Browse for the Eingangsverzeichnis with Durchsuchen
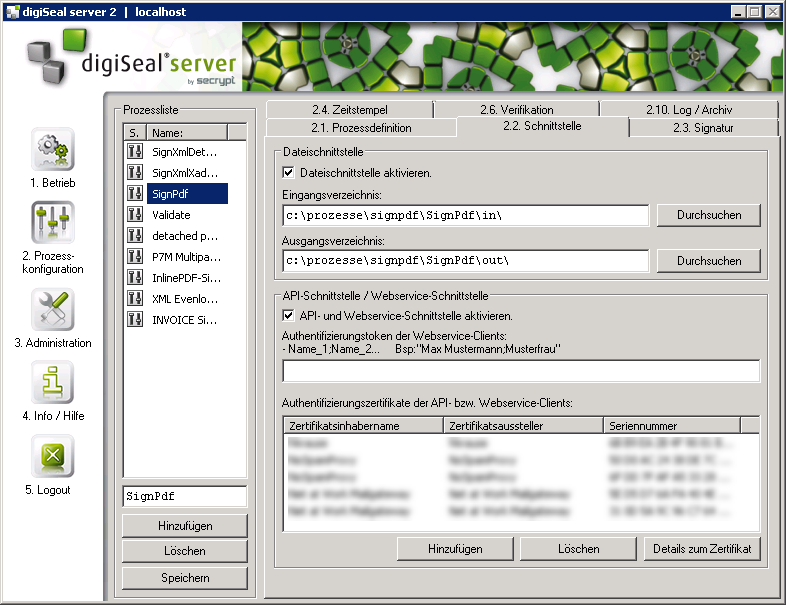The width and height of the screenshot is (786, 605). coord(709,215)
